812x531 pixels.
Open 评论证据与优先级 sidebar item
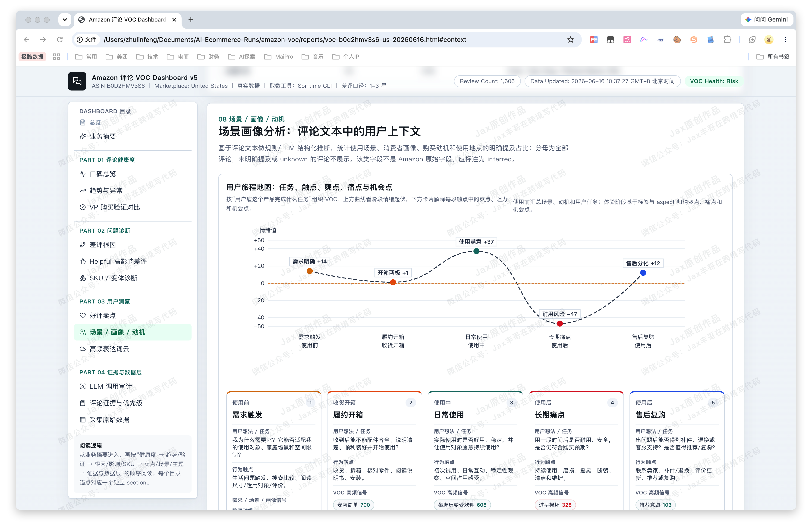coord(132,403)
